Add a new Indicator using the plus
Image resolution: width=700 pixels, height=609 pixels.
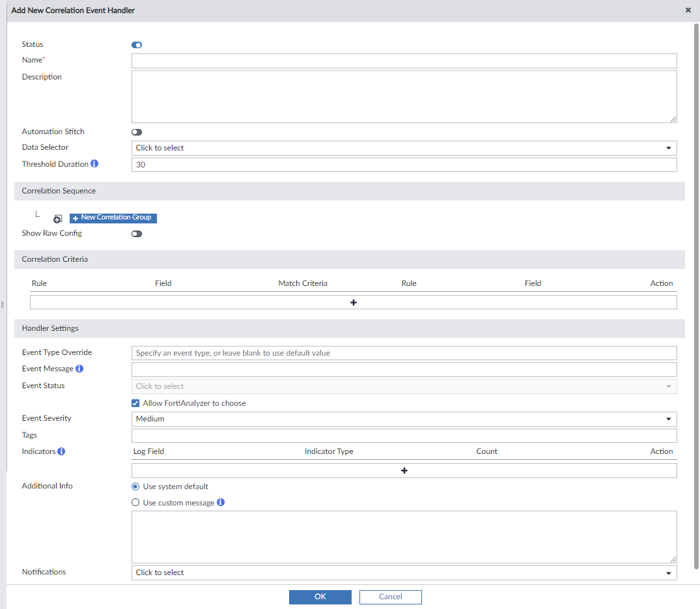pyautogui.click(x=404, y=470)
